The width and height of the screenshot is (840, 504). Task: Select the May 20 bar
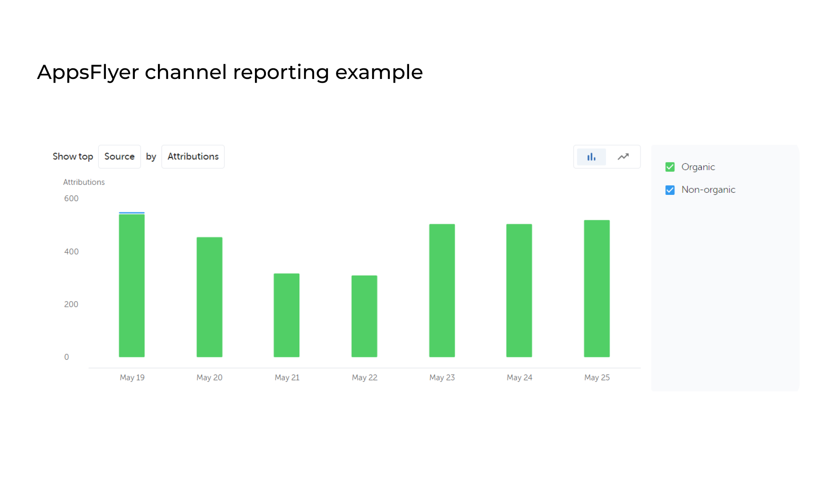pyautogui.click(x=210, y=297)
